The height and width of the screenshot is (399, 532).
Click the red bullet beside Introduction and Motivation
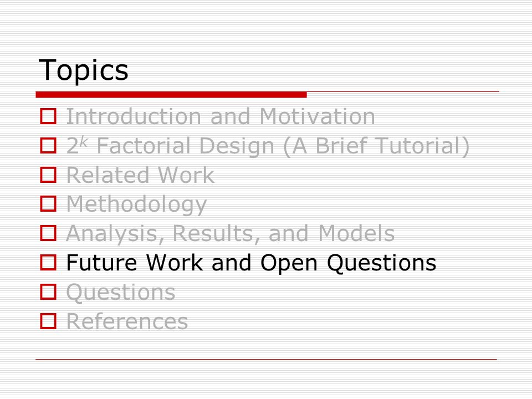[48, 116]
